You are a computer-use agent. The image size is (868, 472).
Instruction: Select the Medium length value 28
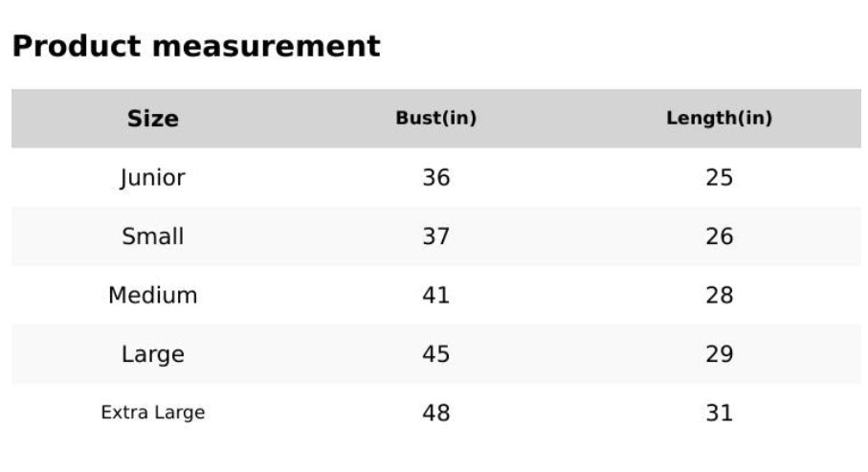tap(719, 295)
